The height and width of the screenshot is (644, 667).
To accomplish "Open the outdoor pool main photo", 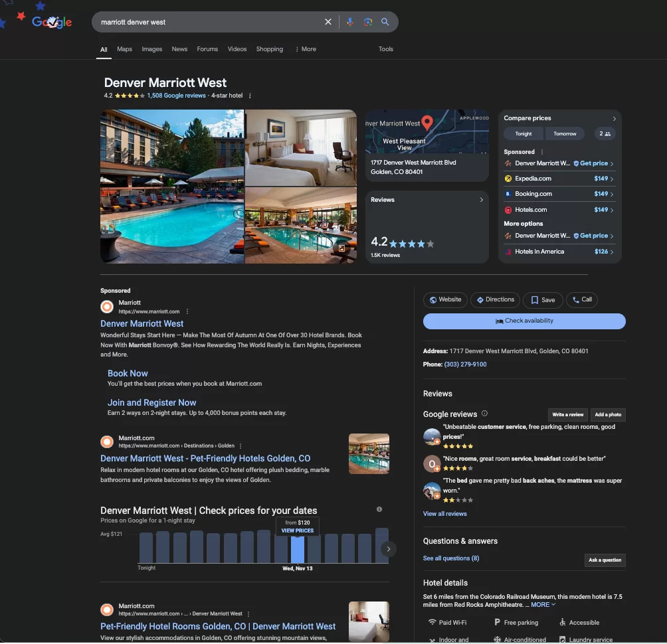I will [172, 187].
